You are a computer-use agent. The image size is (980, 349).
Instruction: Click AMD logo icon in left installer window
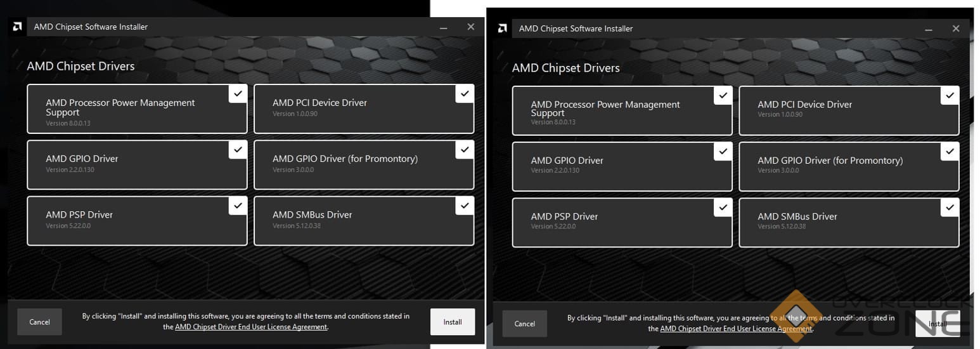coord(17,27)
